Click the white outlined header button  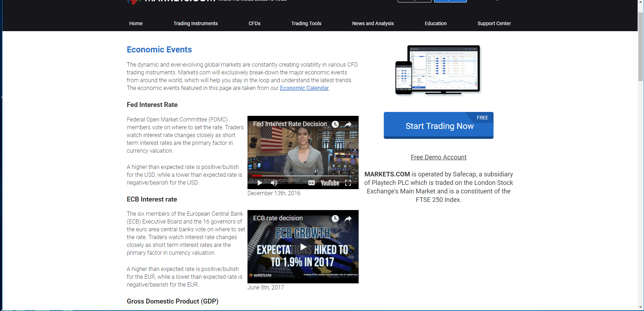(x=415, y=1)
